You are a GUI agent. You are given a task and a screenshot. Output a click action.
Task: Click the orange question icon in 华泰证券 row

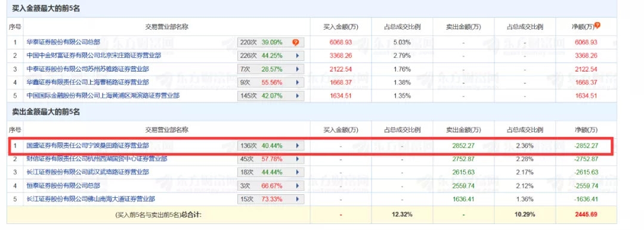tap(295, 42)
